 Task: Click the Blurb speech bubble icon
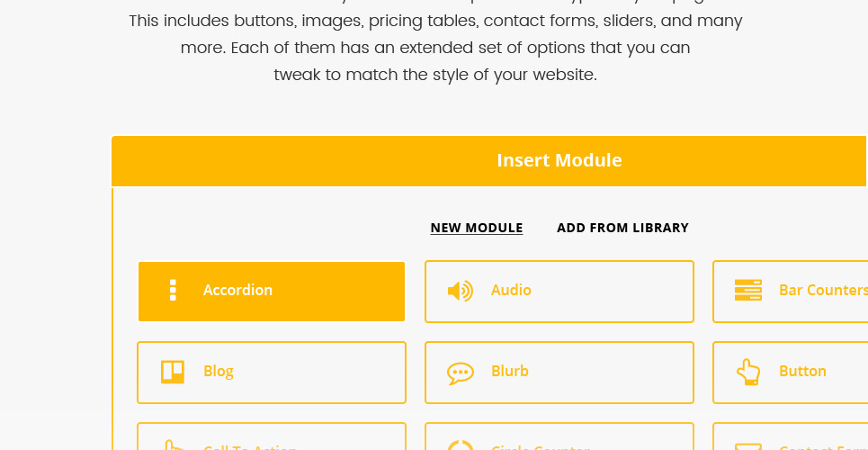pos(460,372)
